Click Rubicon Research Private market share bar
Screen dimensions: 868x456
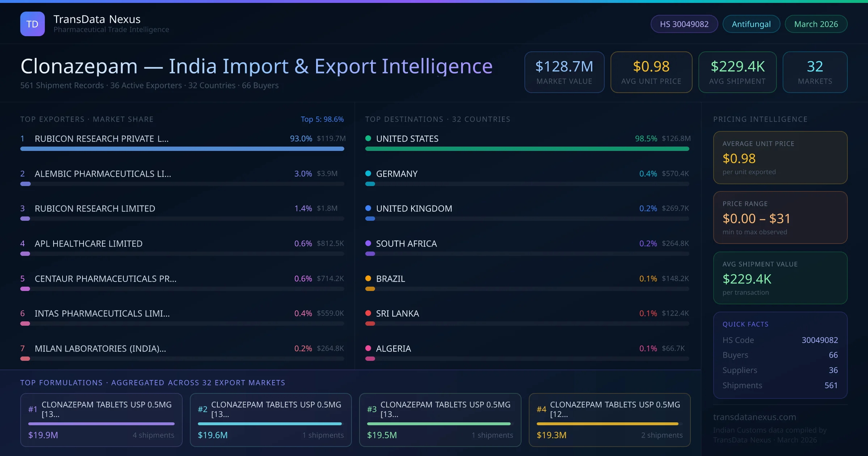pyautogui.click(x=182, y=149)
